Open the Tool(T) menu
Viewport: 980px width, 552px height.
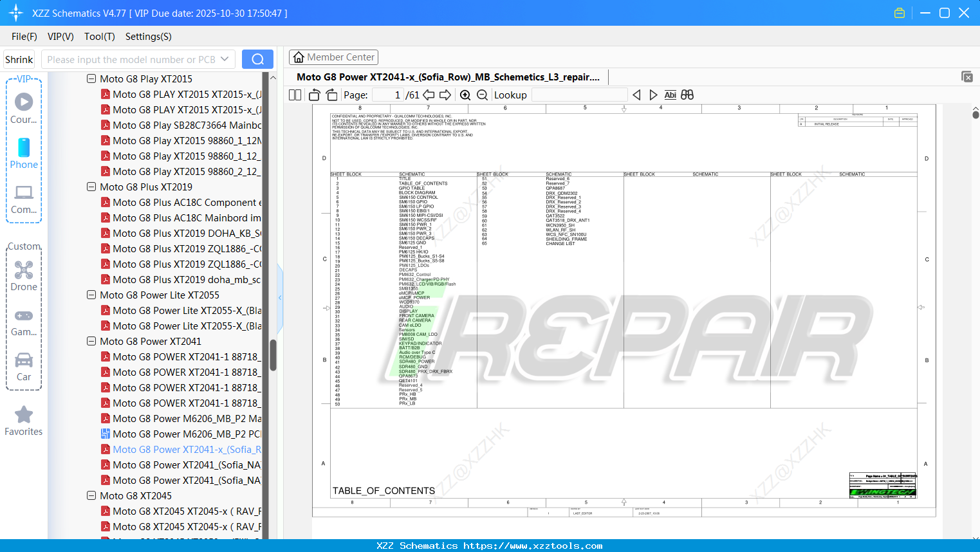[100, 37]
